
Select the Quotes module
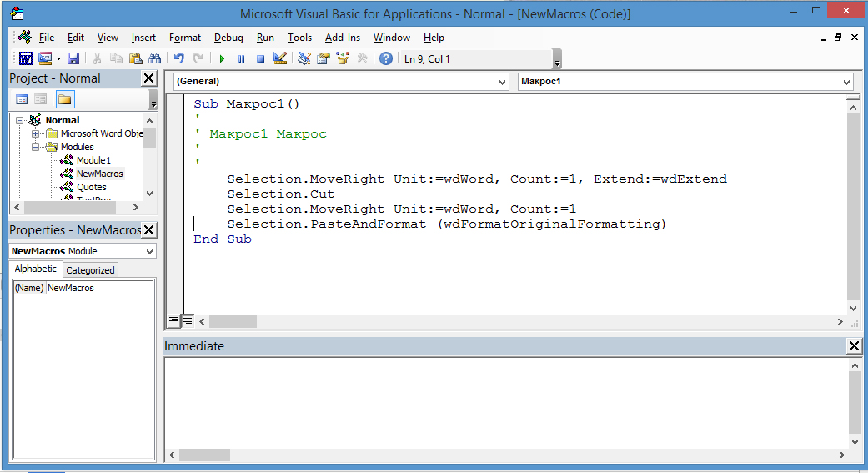(x=92, y=187)
